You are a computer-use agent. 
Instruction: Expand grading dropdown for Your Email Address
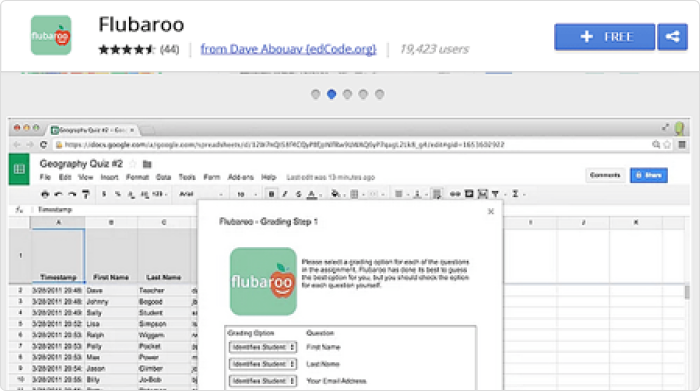point(262,381)
